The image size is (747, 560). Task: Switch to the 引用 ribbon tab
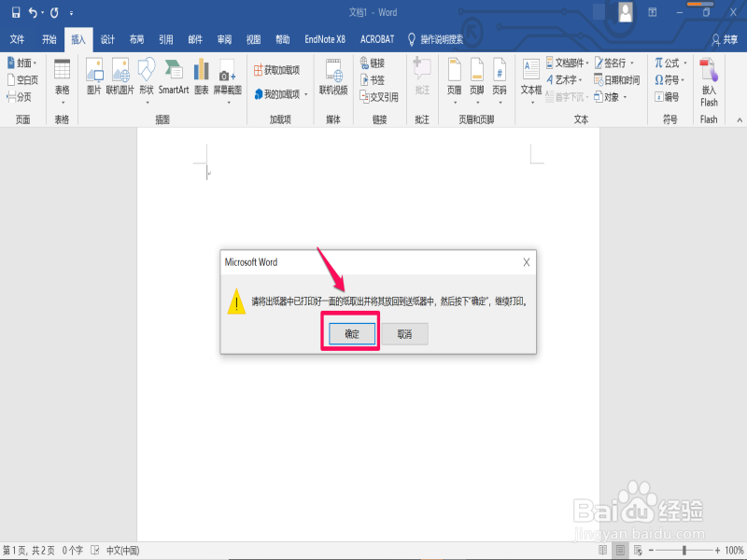[x=166, y=39]
